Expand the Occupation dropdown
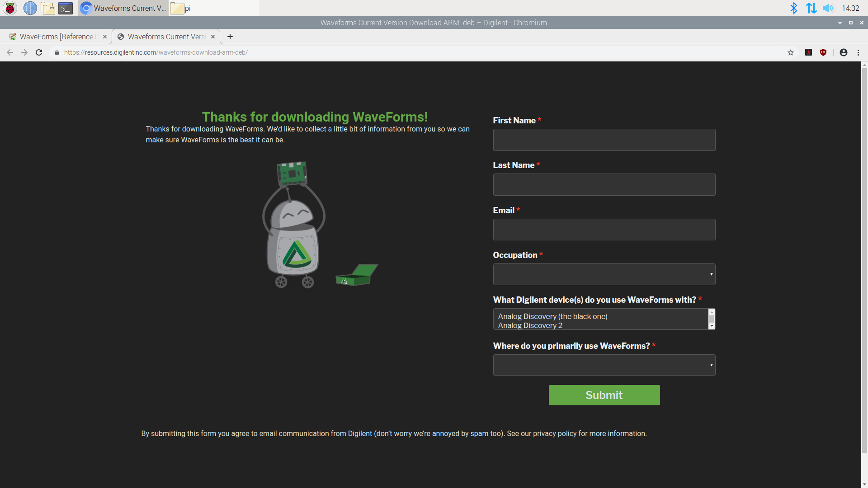This screenshot has height=488, width=868. [604, 274]
